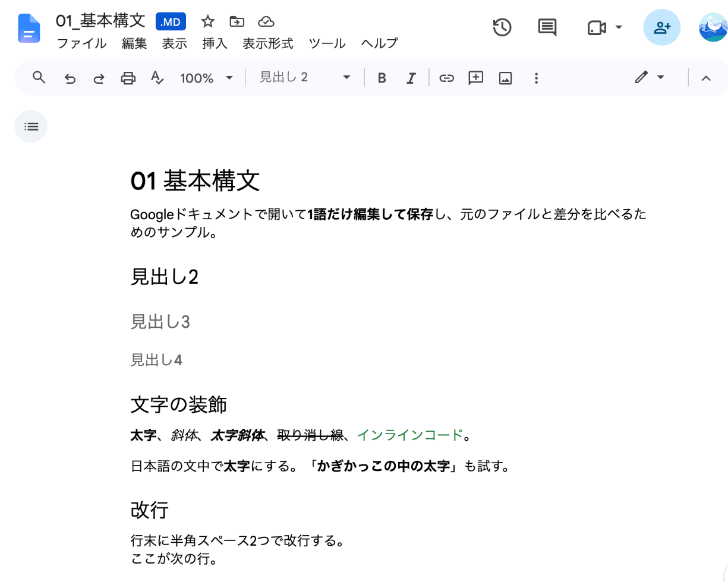Click the bold text 1語だけ編集して保存
The width and height of the screenshot is (728, 582).
click(371, 215)
